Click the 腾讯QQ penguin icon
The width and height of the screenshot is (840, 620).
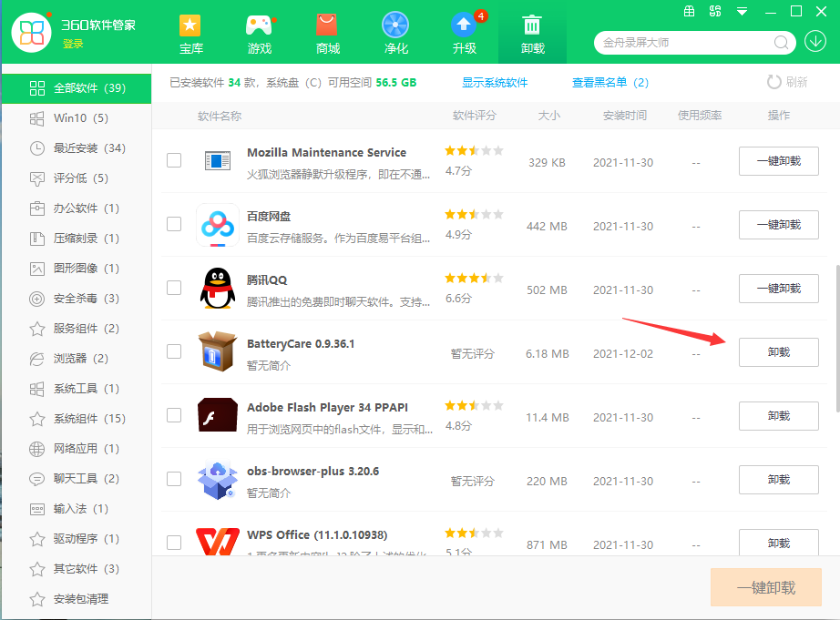tap(218, 288)
